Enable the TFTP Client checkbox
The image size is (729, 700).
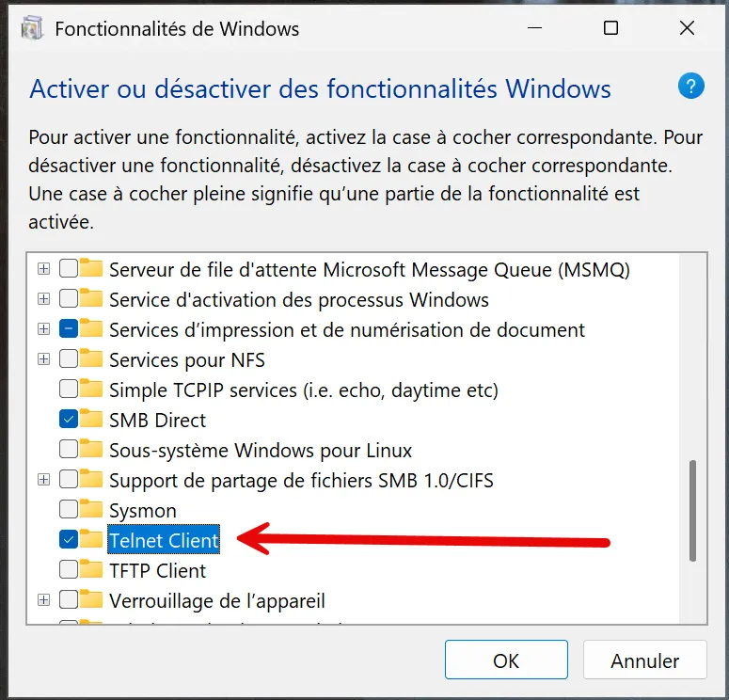69,570
